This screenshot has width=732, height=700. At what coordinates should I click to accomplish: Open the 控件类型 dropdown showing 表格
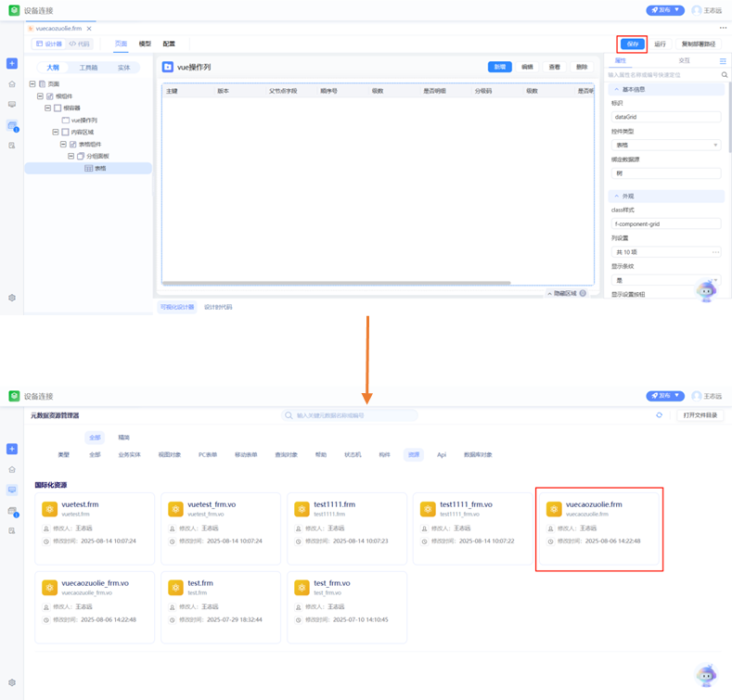click(x=666, y=146)
